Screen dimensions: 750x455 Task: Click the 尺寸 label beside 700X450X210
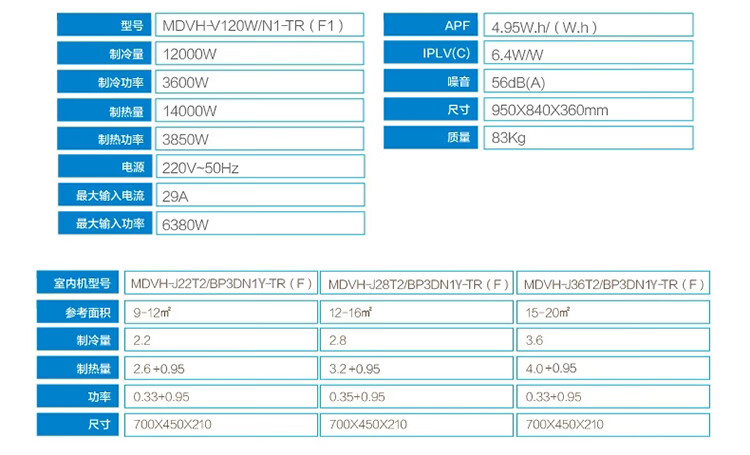(x=77, y=424)
